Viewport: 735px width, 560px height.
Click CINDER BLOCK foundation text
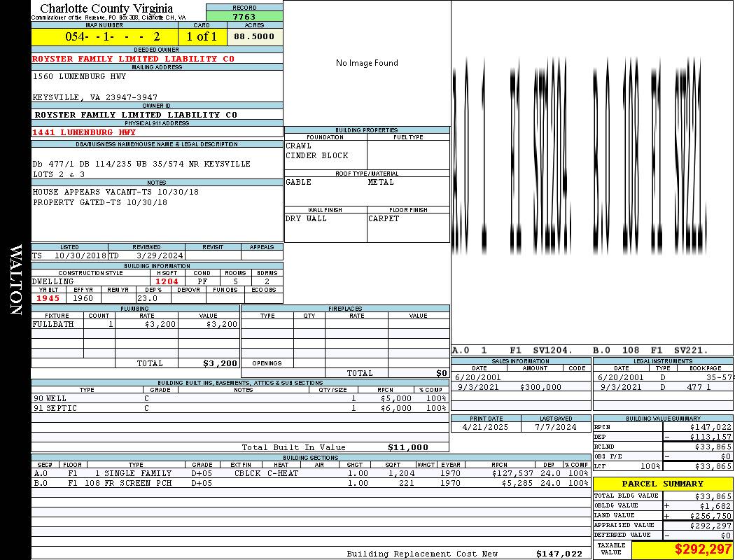coord(317,155)
